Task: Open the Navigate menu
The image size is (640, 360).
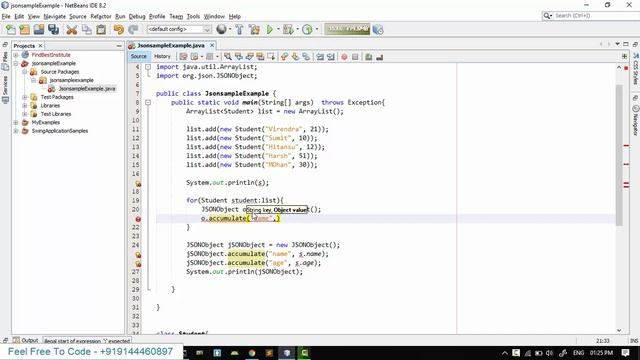Action: click(55, 16)
